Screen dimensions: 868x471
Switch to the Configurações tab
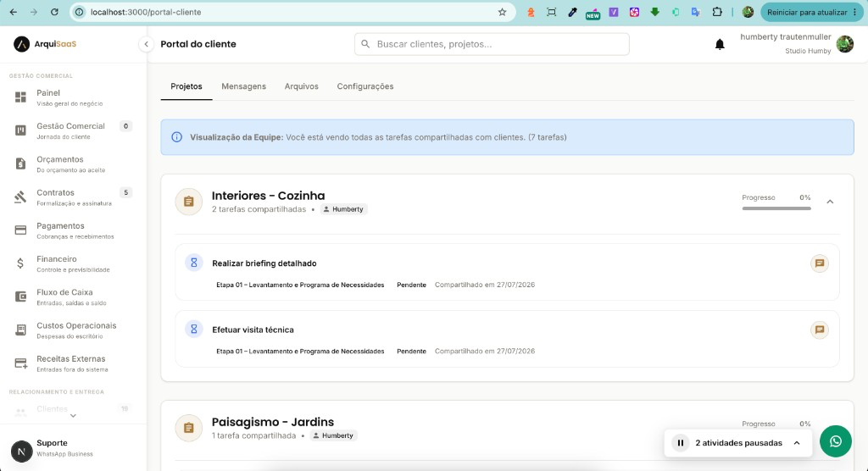click(365, 86)
